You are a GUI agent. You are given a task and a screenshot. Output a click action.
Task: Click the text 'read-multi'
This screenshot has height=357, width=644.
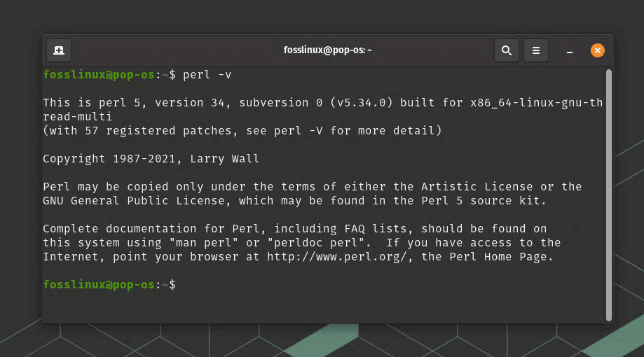coord(78,116)
